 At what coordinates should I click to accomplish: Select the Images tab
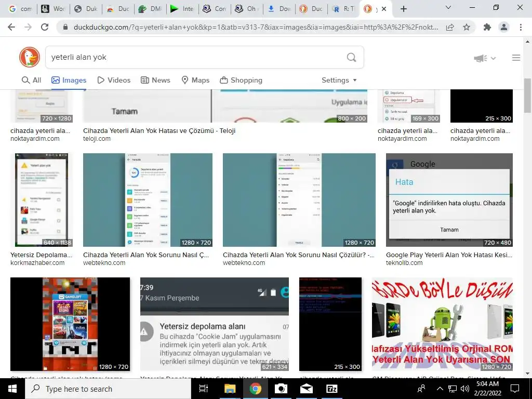pyautogui.click(x=69, y=80)
